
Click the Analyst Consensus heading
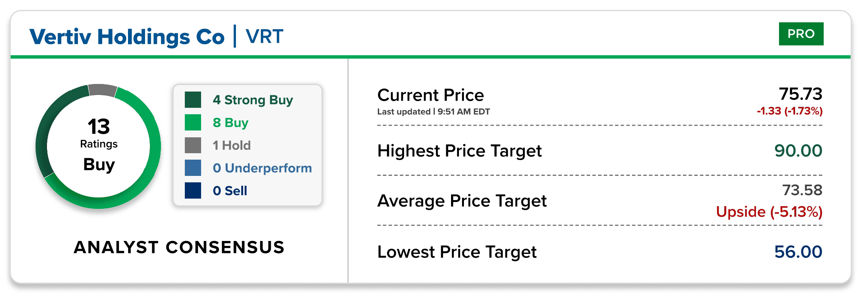tap(179, 247)
